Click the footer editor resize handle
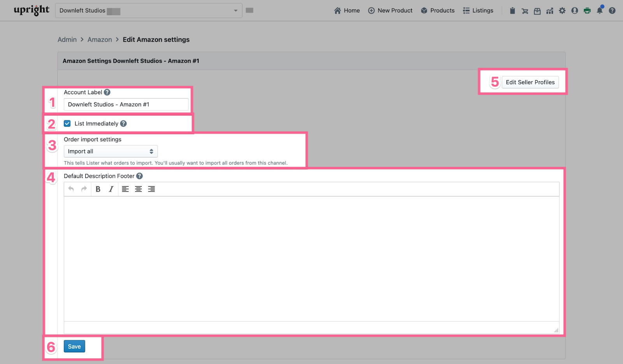623x364 pixels. (x=556, y=330)
